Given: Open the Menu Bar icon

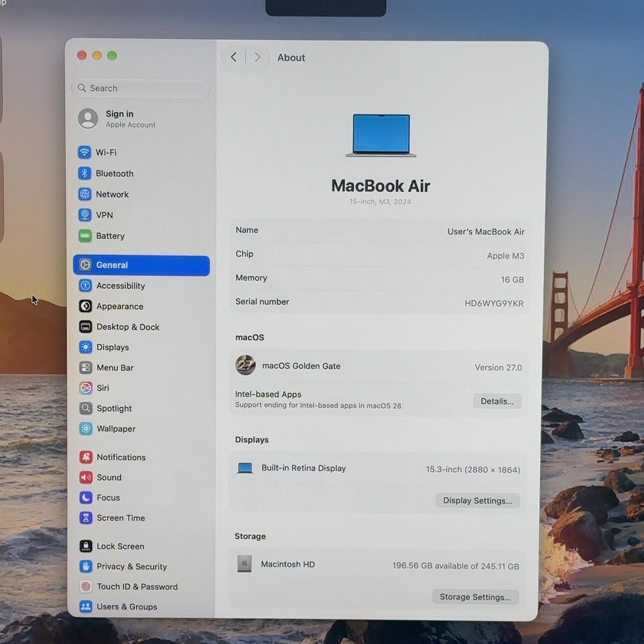Looking at the screenshot, I should click(x=85, y=368).
